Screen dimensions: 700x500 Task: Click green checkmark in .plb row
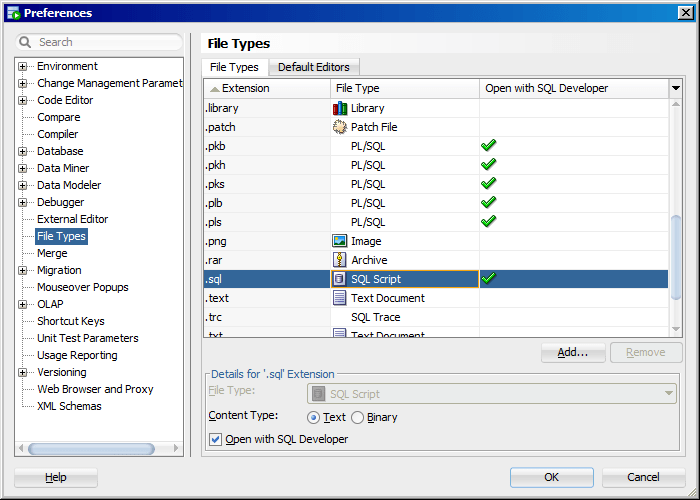tap(489, 203)
